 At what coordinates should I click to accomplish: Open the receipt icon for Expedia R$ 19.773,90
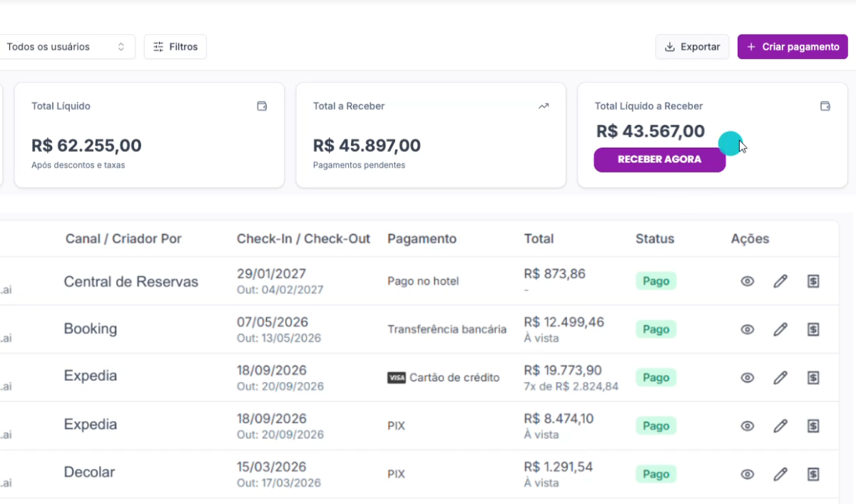pos(812,377)
